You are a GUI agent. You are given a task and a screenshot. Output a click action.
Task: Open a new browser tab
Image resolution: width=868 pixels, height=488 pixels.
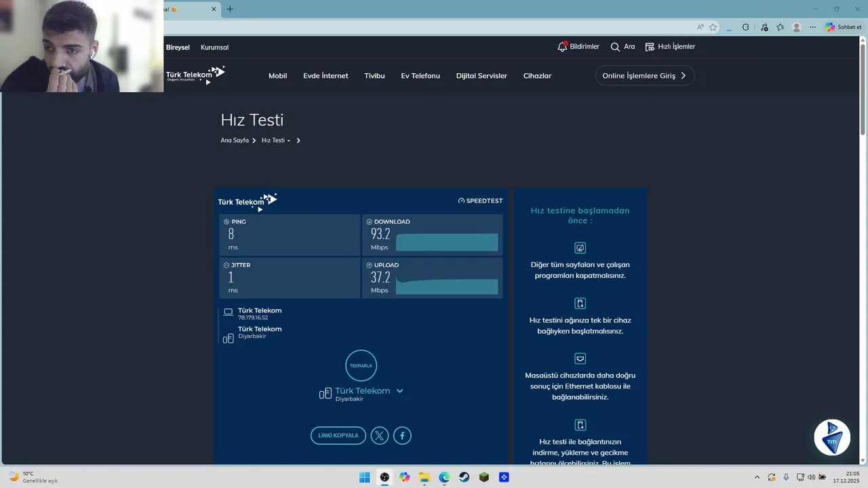(x=230, y=9)
